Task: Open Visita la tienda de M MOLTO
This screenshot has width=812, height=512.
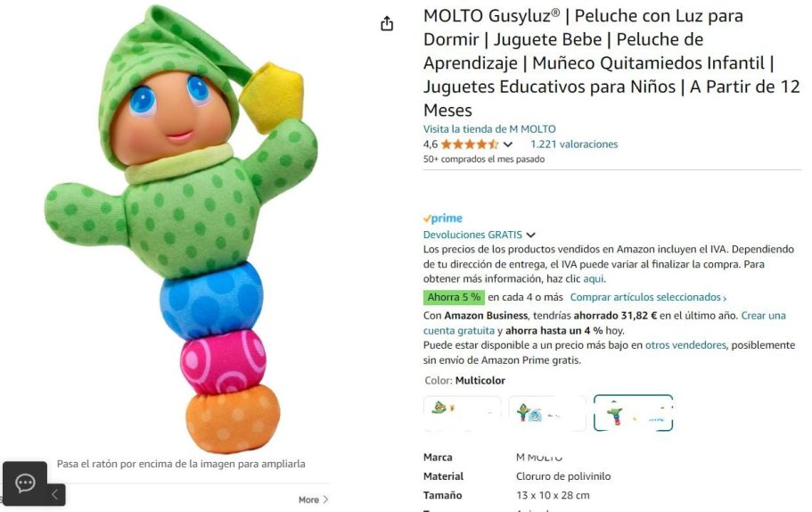Action: pos(489,129)
